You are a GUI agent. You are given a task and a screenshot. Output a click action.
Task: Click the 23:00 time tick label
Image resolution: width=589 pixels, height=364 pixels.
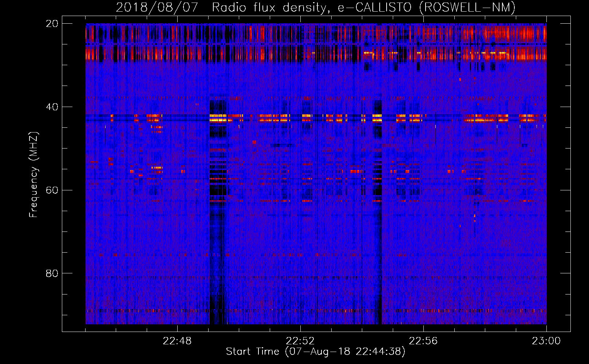pos(546,341)
